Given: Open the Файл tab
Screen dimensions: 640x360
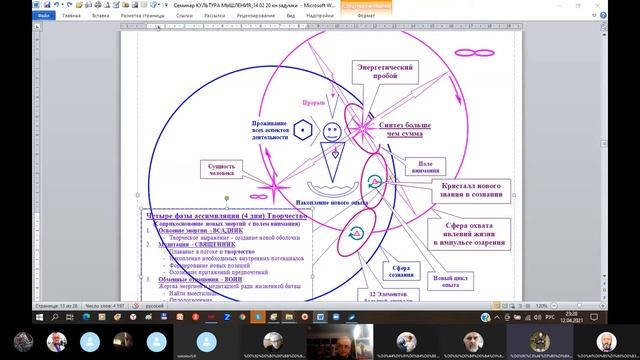Looking at the screenshot, I should coord(44,16).
